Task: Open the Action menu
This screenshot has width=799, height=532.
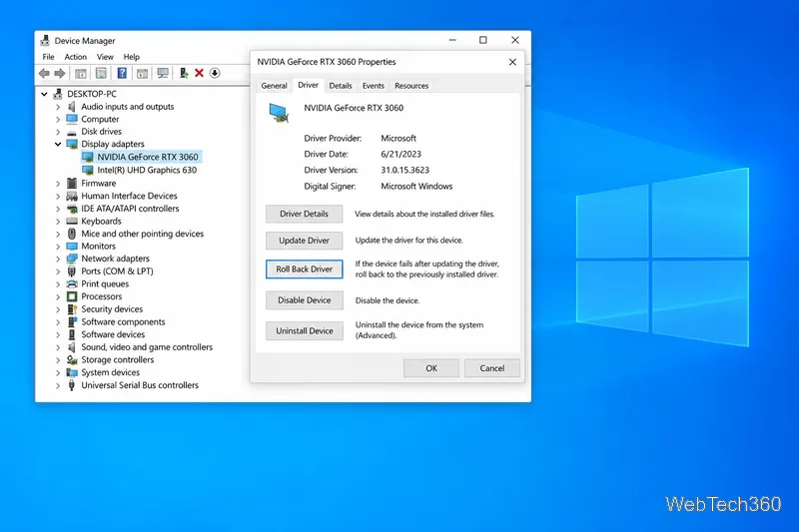Action: coord(76,57)
